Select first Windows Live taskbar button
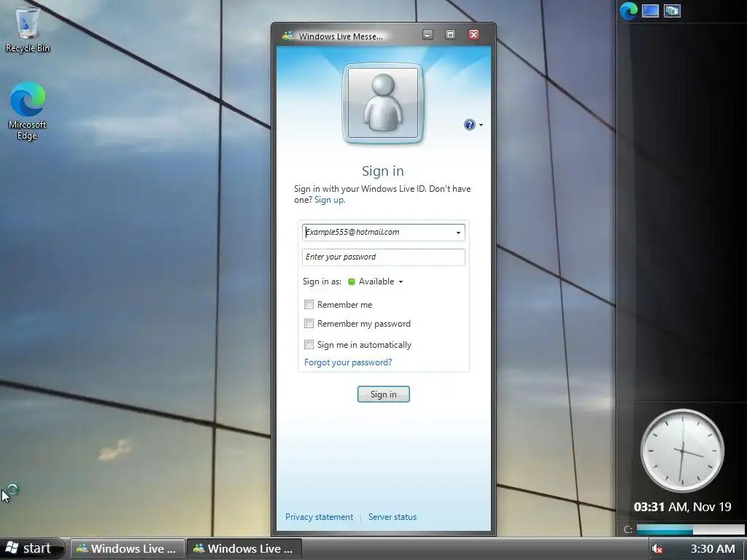This screenshot has width=747, height=560. 128,548
